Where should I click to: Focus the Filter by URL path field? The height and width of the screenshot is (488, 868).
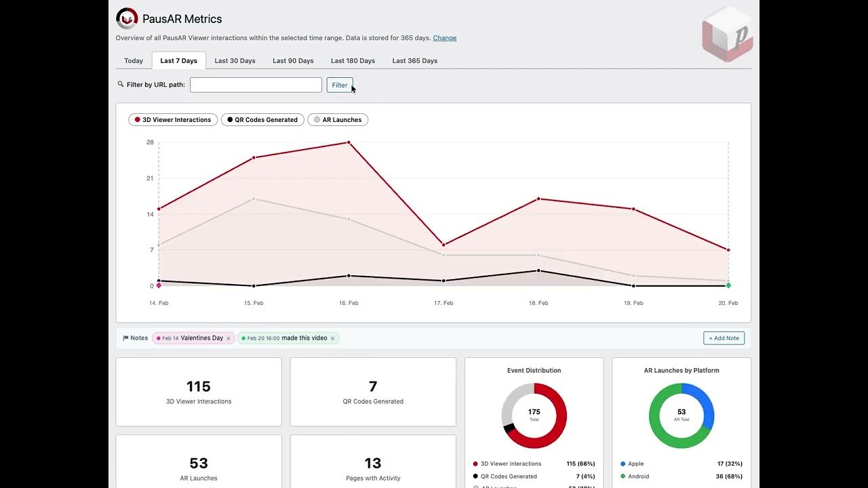tap(256, 85)
